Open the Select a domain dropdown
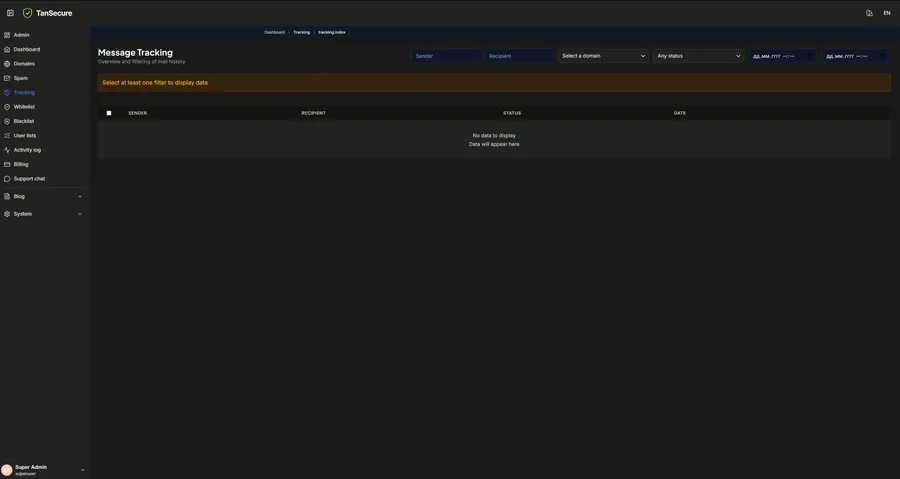This screenshot has width=900, height=479. click(603, 56)
